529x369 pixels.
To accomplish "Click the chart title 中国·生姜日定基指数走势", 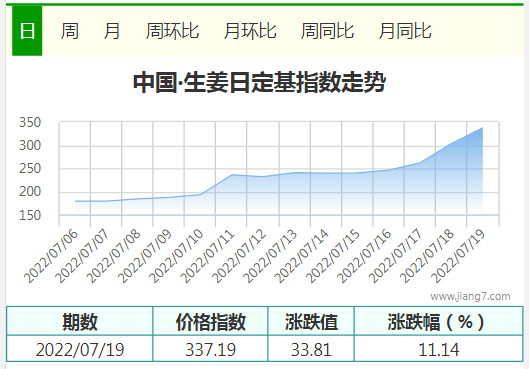I will point(259,82).
